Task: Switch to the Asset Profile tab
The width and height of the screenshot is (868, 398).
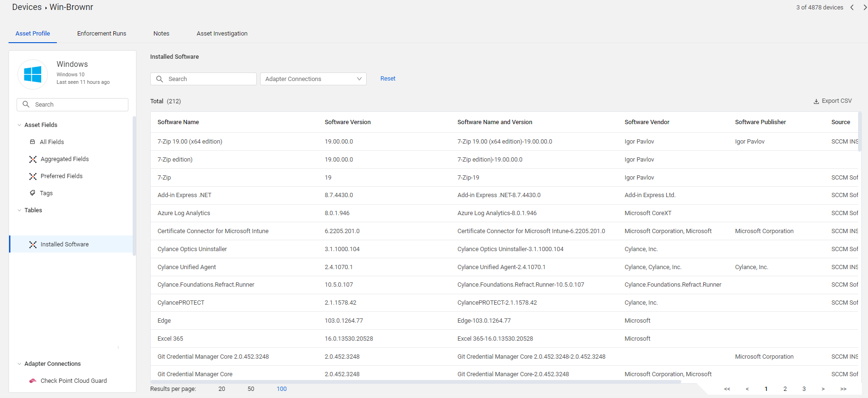Action: click(33, 34)
